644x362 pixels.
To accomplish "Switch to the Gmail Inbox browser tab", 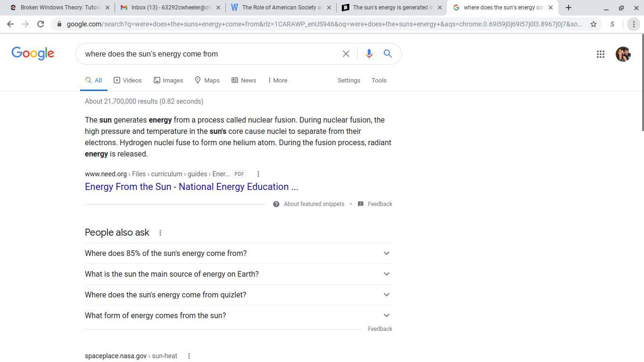I will pos(170,8).
